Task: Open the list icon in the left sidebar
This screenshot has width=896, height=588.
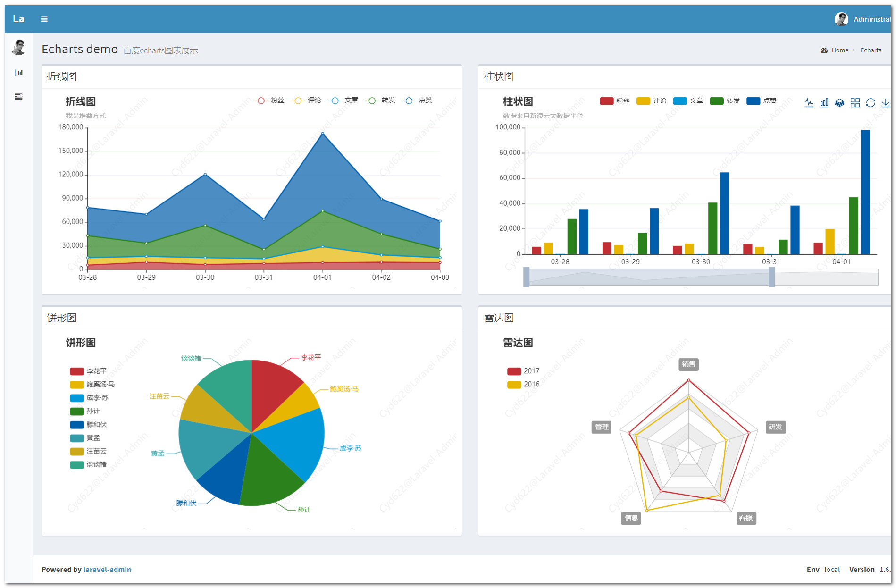Action: 19,97
